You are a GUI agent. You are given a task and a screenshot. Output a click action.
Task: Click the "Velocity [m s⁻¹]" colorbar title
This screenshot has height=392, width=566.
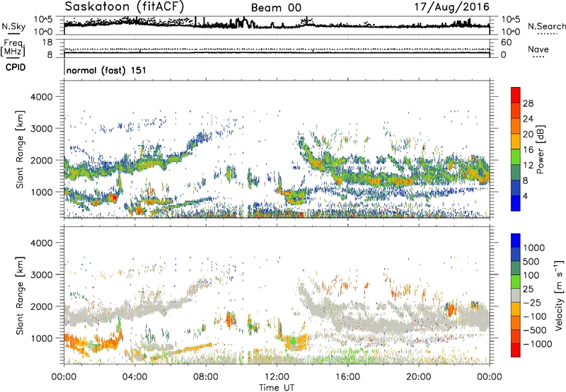[x=559, y=295]
